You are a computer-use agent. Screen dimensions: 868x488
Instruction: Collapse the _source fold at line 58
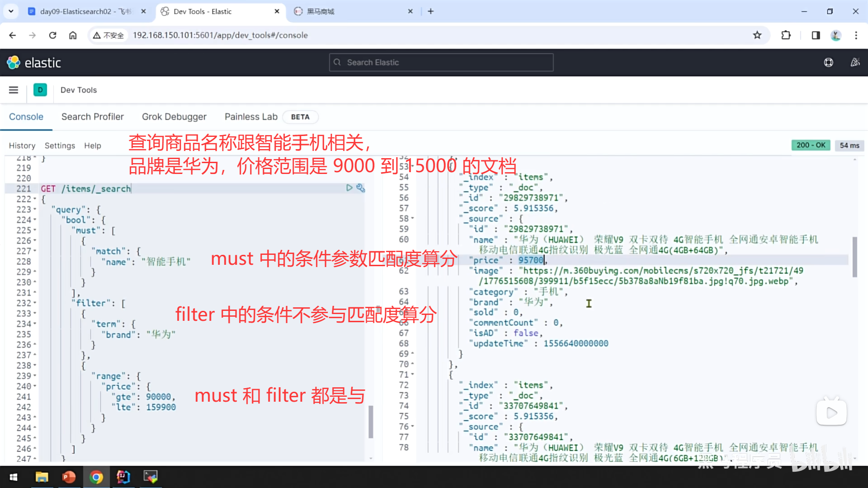click(x=412, y=219)
